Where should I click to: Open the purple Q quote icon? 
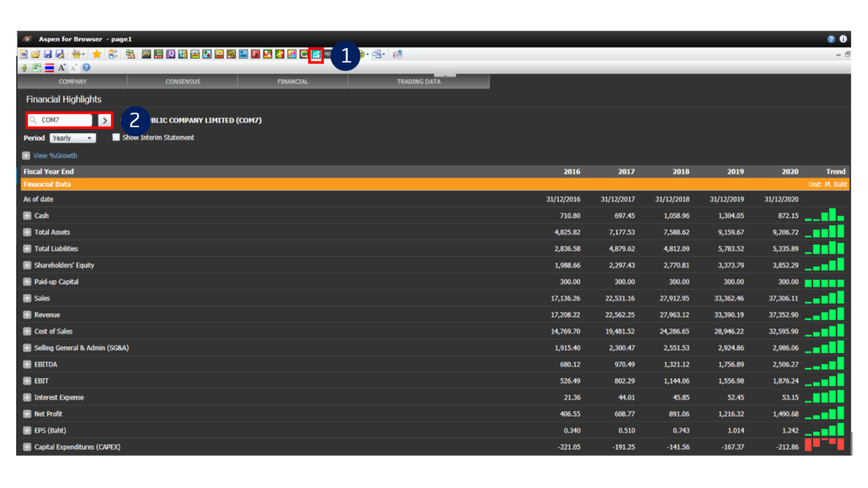(x=170, y=55)
